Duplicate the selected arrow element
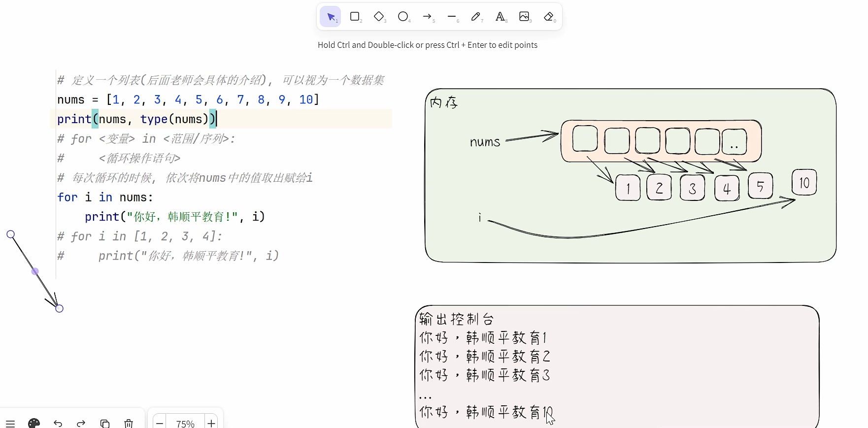The width and height of the screenshot is (868, 428). 105,423
